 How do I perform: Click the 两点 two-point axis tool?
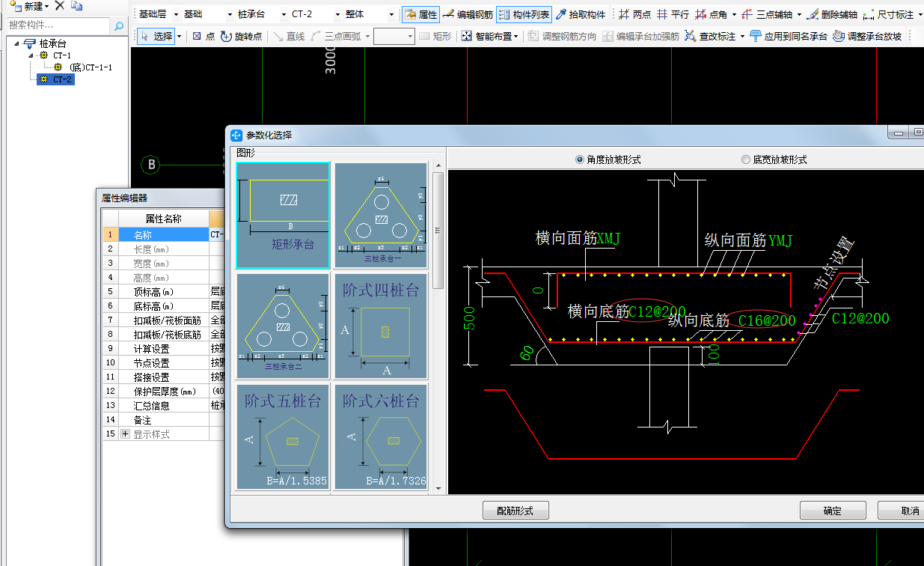(x=634, y=14)
